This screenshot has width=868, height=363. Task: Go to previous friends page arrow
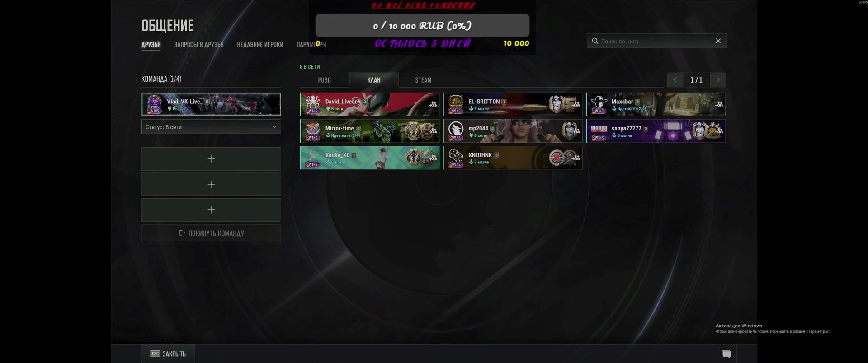tap(675, 80)
